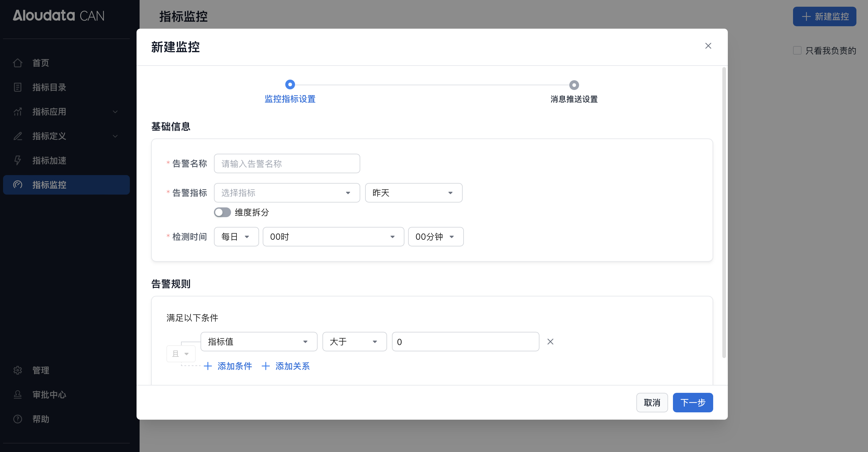This screenshot has height=452, width=868.
Task: Click the dialog's vertical scrollbar
Action: click(724, 213)
